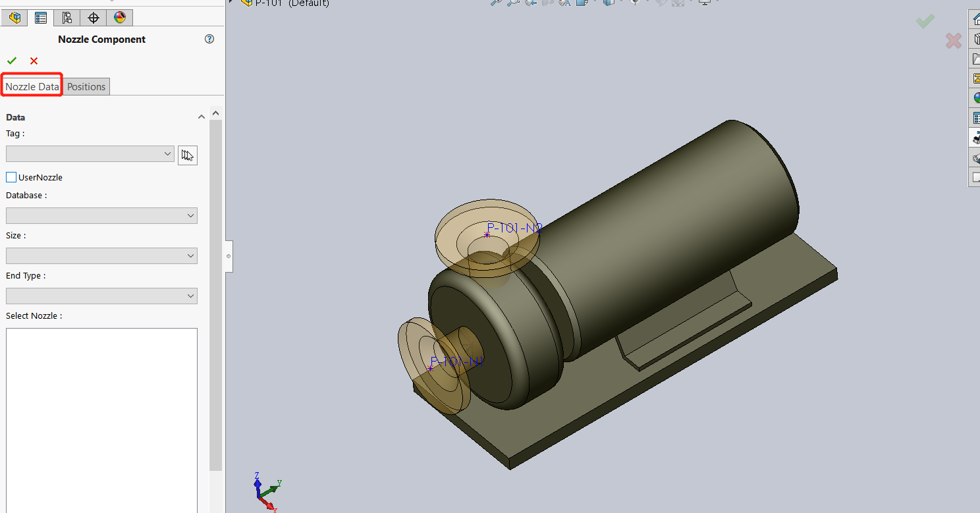Image resolution: width=980 pixels, height=513 pixels.
Task: Collapse the panel with splitter handle
Action: [x=229, y=256]
